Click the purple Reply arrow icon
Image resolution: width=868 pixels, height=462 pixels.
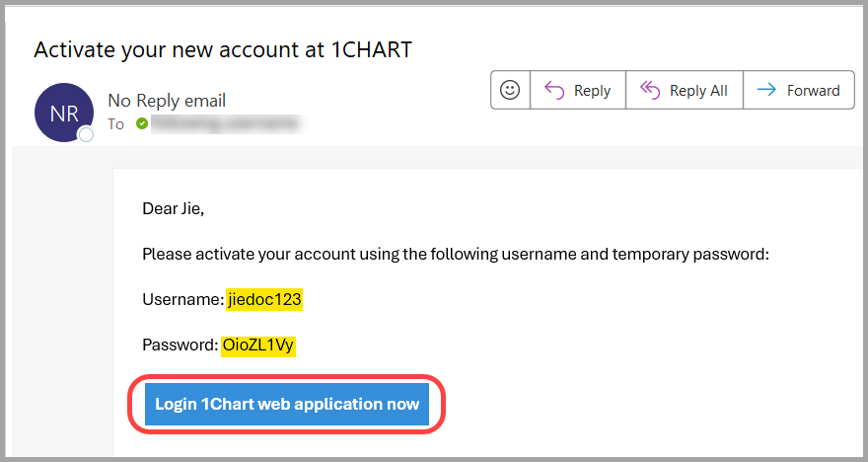tap(554, 90)
